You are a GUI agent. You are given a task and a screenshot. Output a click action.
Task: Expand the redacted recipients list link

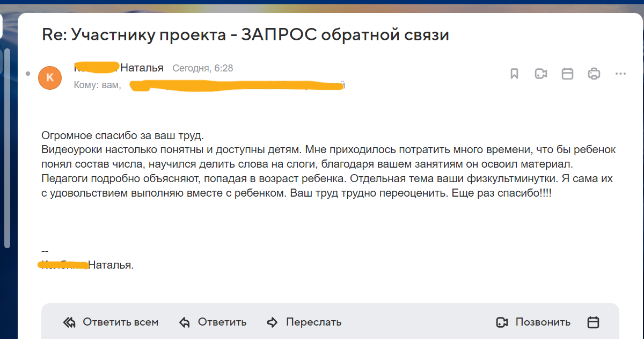(236, 85)
